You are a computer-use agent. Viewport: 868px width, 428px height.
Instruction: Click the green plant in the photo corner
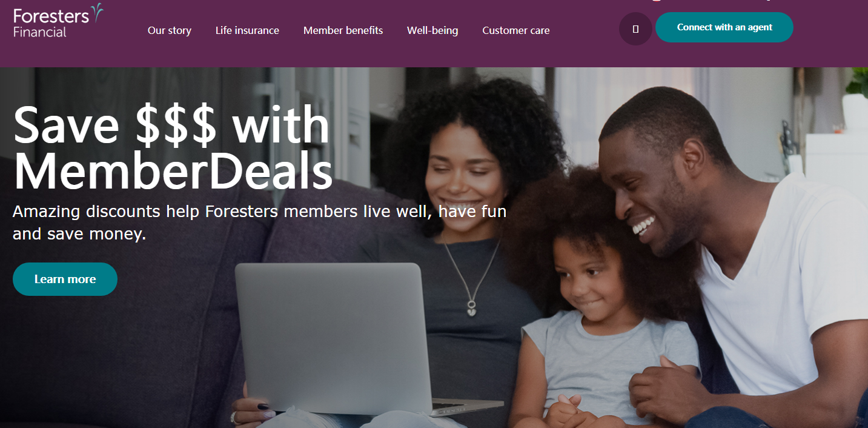tap(858, 82)
